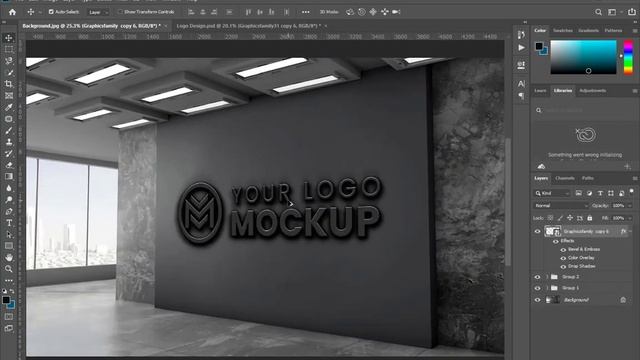Select the Dodge tool
Screen dimensions: 640x360
click(x=9, y=200)
